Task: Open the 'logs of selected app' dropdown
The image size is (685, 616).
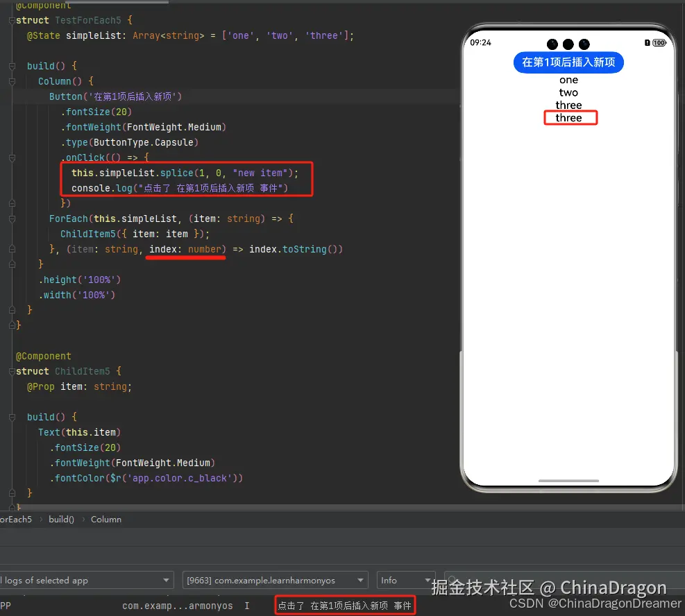Action: 85,580
